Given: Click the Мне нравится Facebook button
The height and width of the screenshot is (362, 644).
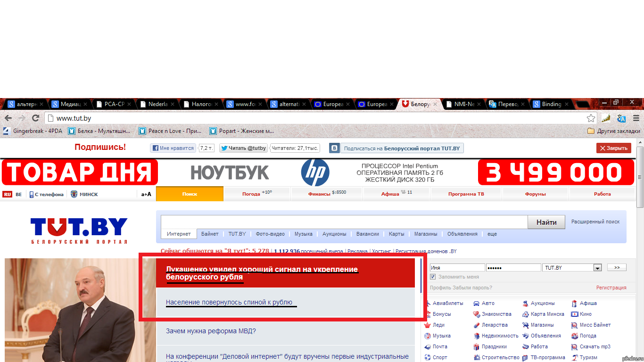Looking at the screenshot, I should click(174, 148).
